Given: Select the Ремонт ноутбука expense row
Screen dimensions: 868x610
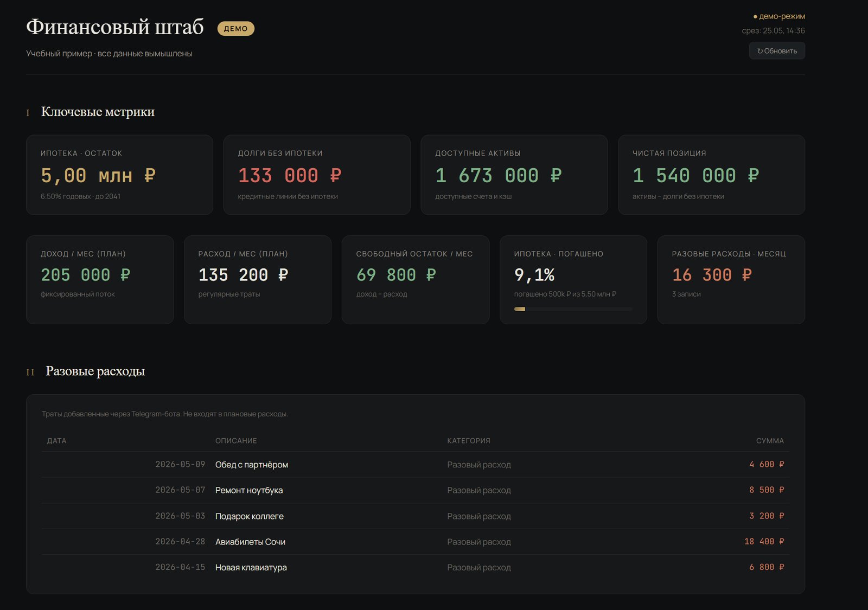Looking at the screenshot, I should (x=416, y=490).
